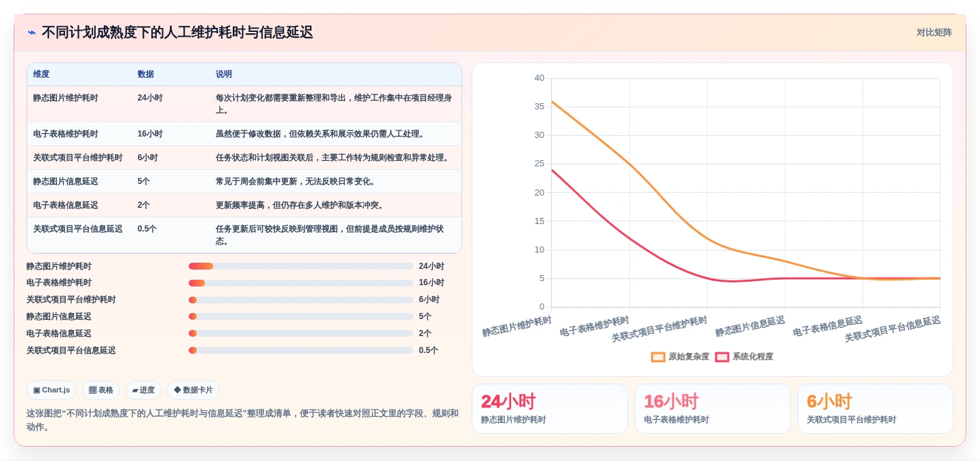Click the 进度 tag chip
The width and height of the screenshot is (980, 461).
click(x=143, y=390)
